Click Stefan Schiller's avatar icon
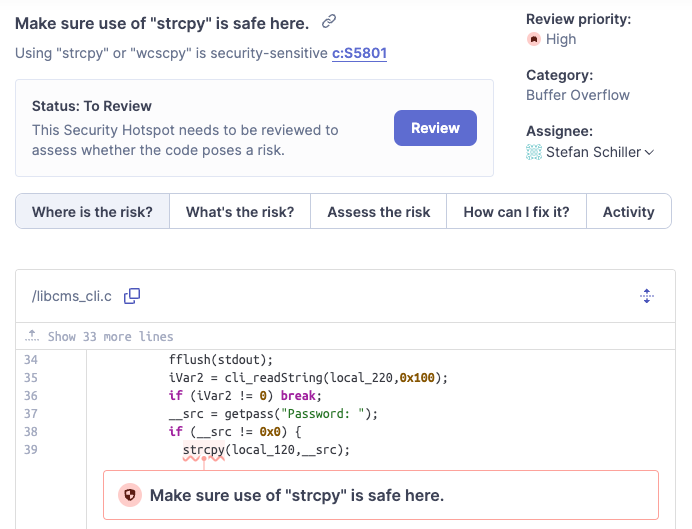 click(x=534, y=152)
